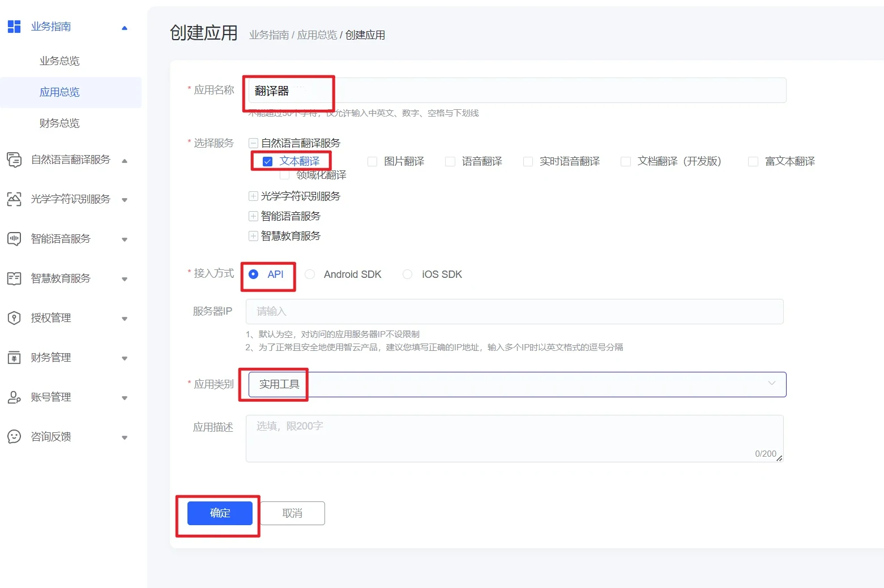Click the 光学字符识别服务 sidebar icon

[x=14, y=199]
